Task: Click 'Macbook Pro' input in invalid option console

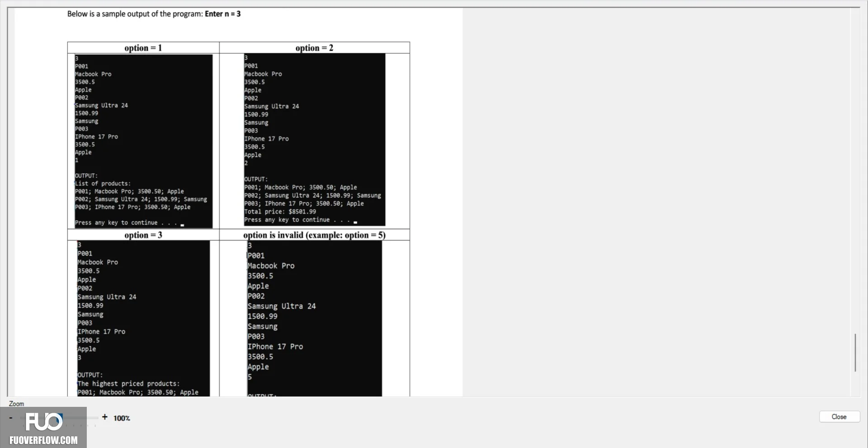Action: pyautogui.click(x=271, y=266)
